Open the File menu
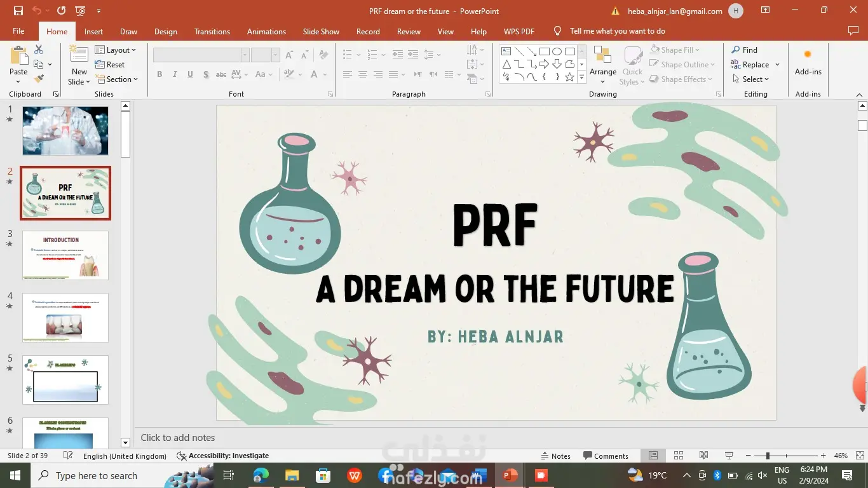This screenshot has height=488, width=868. point(18,31)
